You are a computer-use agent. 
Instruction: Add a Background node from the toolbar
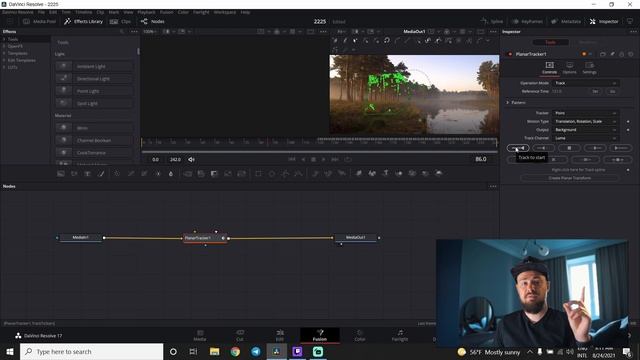(61, 173)
